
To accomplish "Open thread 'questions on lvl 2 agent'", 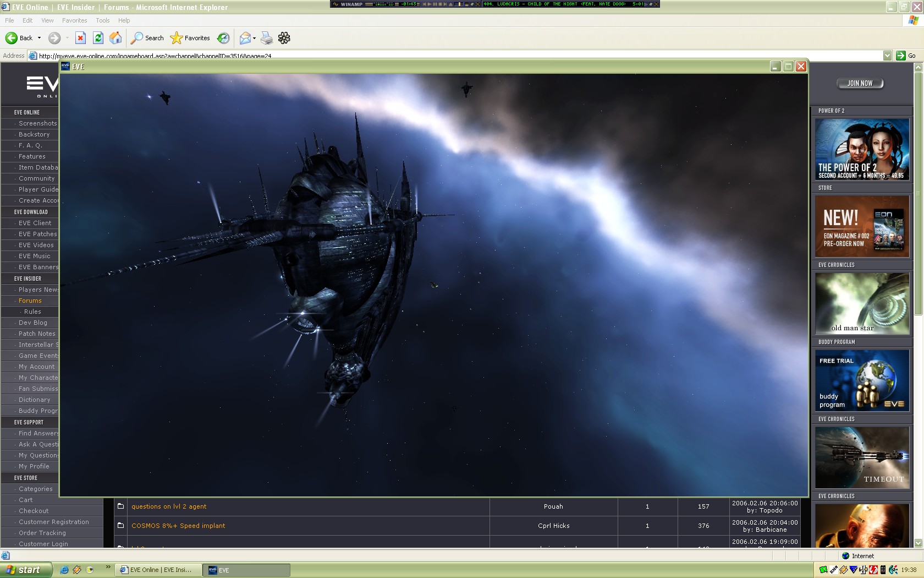I will (x=169, y=506).
